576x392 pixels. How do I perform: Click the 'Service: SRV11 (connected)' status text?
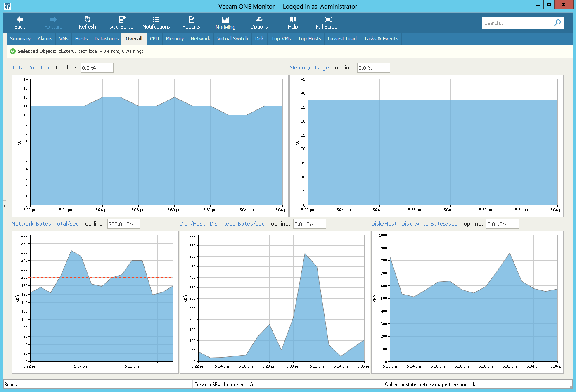coord(224,385)
